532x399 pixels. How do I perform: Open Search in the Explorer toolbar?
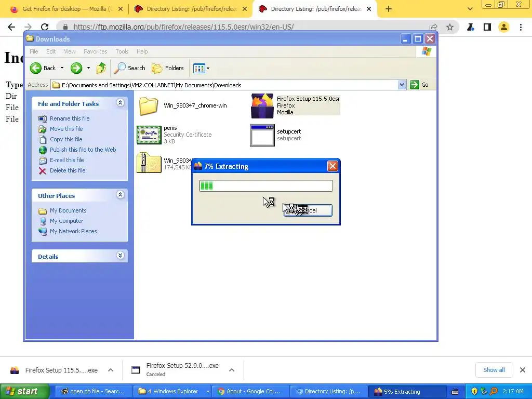coord(129,68)
